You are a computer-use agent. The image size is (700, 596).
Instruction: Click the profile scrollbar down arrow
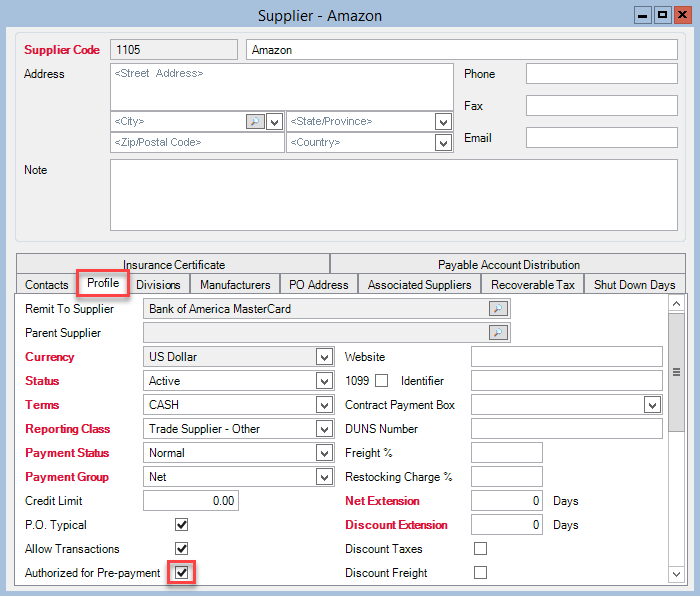pyautogui.click(x=676, y=574)
